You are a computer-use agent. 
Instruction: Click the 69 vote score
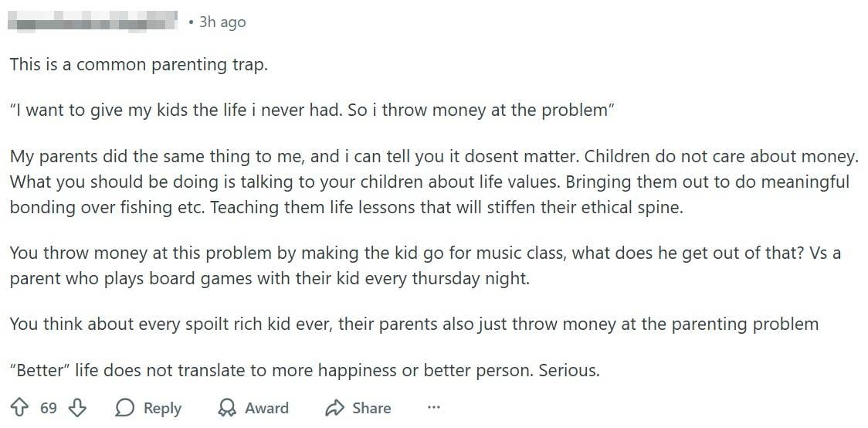48,408
